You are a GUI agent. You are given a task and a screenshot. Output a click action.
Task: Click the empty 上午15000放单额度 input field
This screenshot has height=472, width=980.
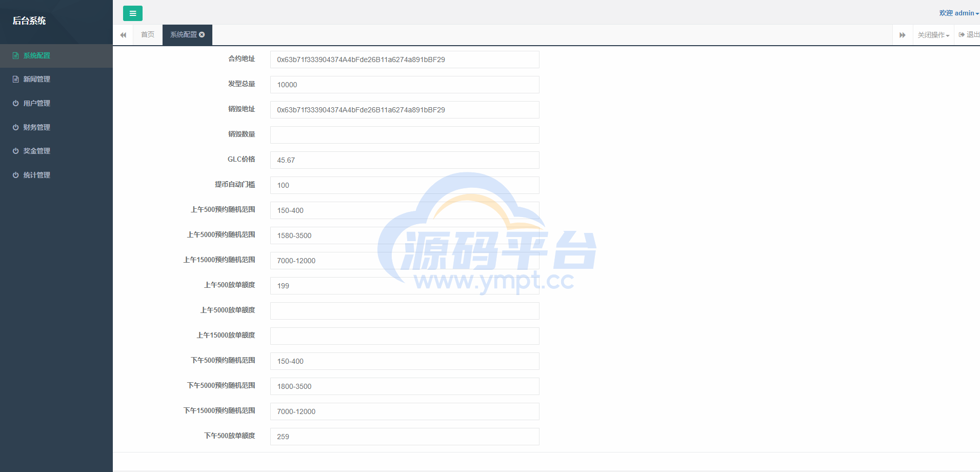pyautogui.click(x=405, y=336)
